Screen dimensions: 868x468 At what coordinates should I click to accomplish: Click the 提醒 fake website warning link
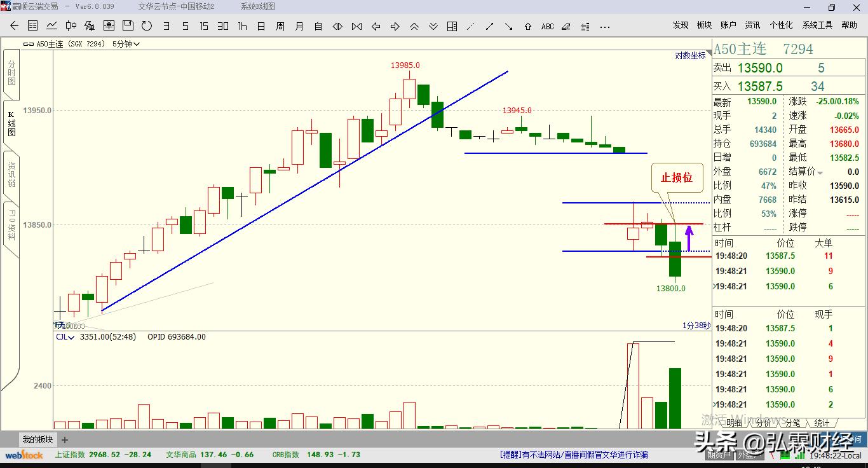tap(574, 455)
